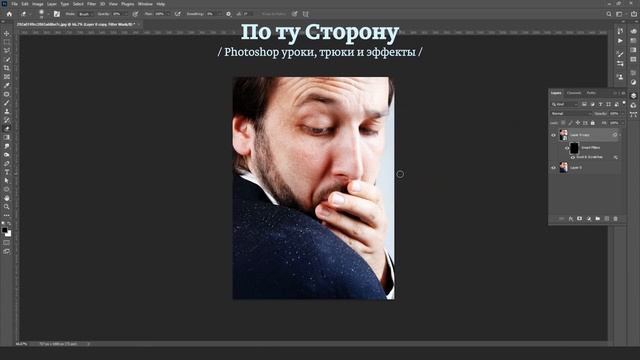The width and height of the screenshot is (640, 360).
Task: Select the Brush tool in toolbar
Action: pyautogui.click(x=7, y=103)
